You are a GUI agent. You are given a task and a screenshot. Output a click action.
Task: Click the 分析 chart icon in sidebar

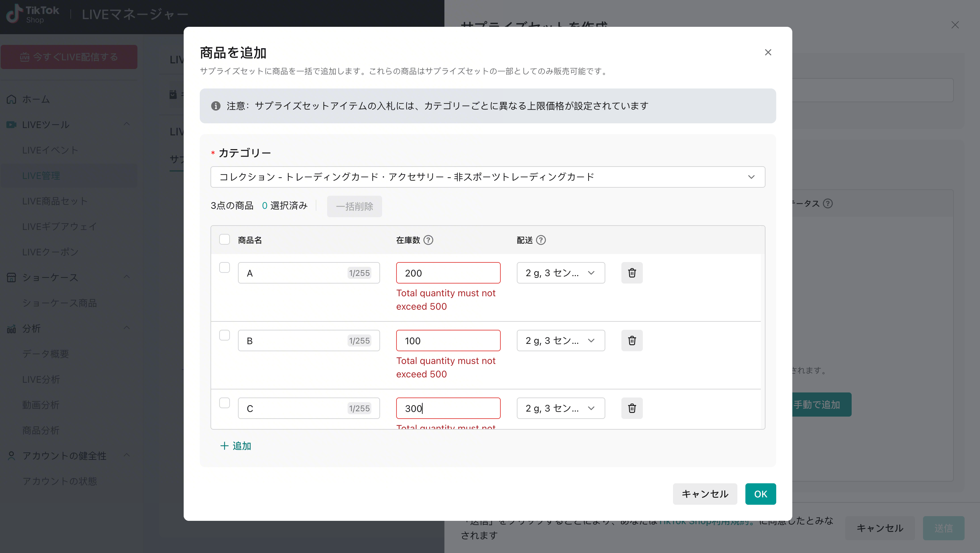11,328
